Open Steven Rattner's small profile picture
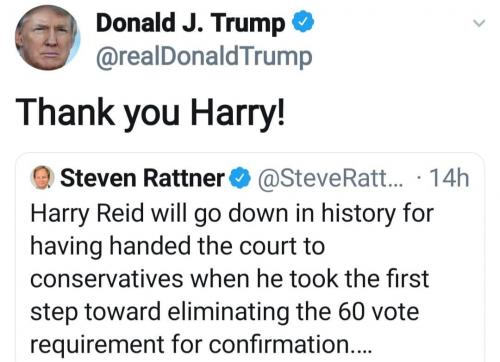The width and height of the screenshot is (500, 362). coord(42,177)
